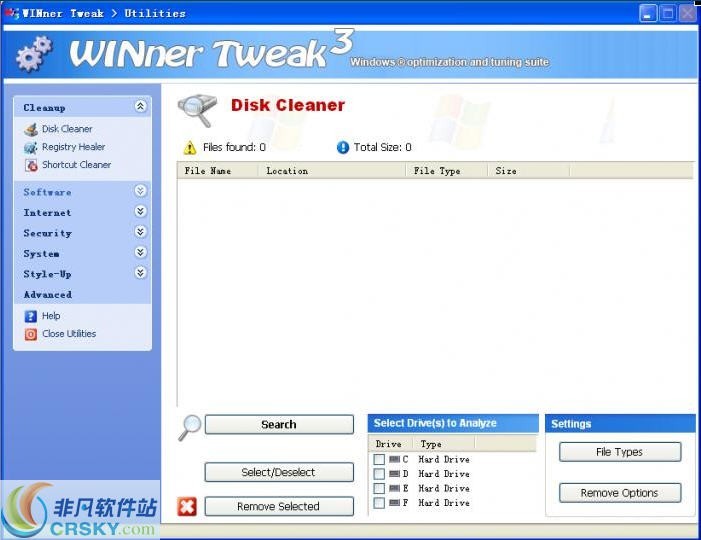Click the disk with magnifier header icon
This screenshot has height=540, width=701.
tap(197, 110)
